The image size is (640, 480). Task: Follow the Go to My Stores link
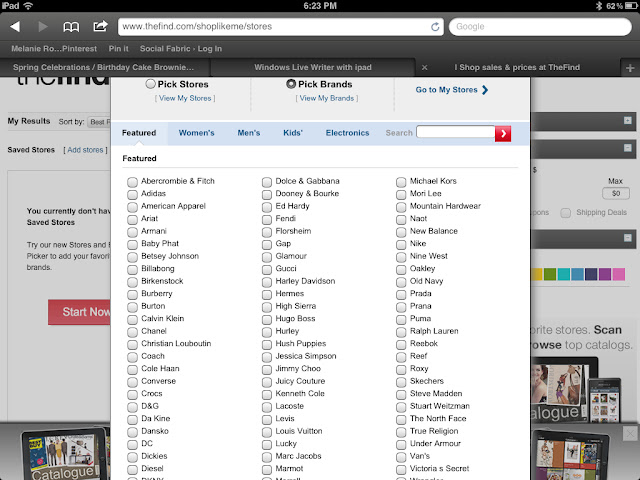[452, 90]
